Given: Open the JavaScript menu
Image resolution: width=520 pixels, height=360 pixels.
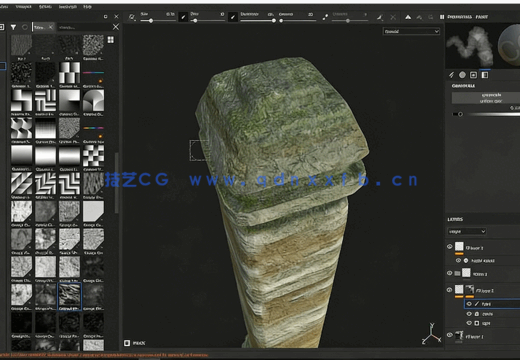Looking at the screenshot, I should 68,7.
